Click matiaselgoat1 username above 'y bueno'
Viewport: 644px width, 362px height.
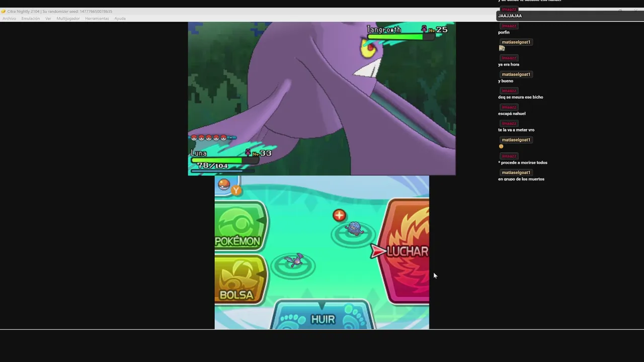click(516, 74)
